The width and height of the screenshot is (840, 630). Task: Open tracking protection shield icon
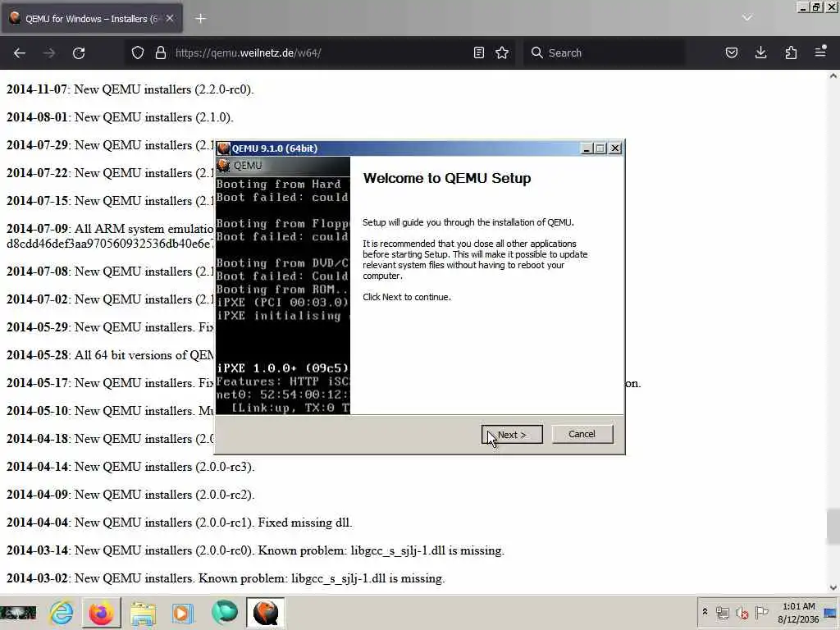(x=138, y=53)
